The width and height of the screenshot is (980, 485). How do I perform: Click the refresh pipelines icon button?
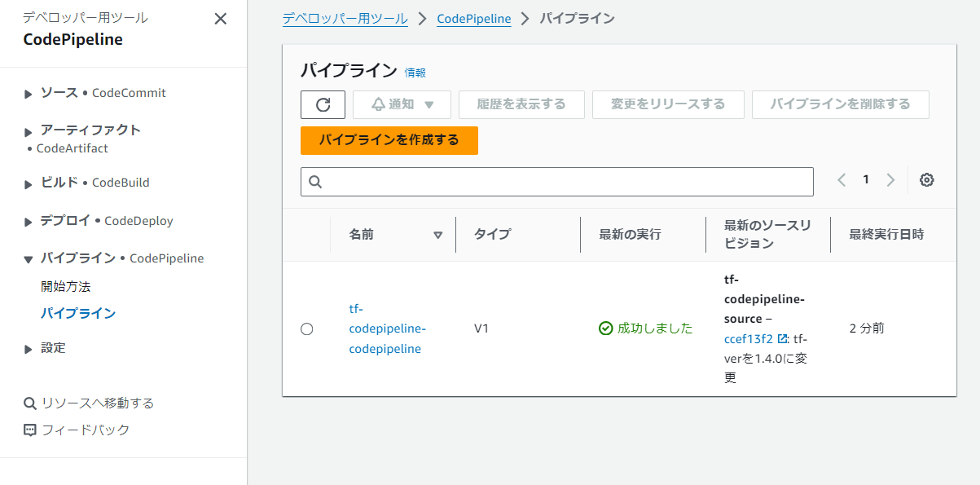point(323,104)
